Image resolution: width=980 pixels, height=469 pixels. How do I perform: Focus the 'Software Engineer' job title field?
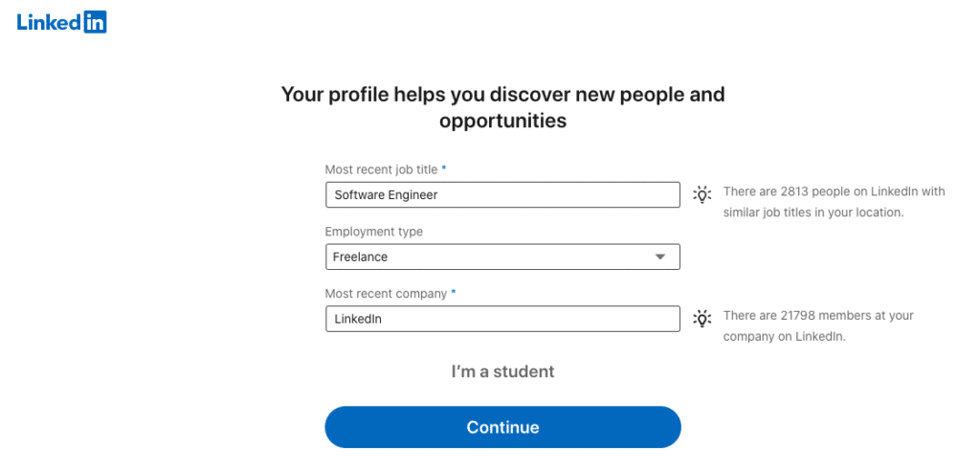click(502, 194)
